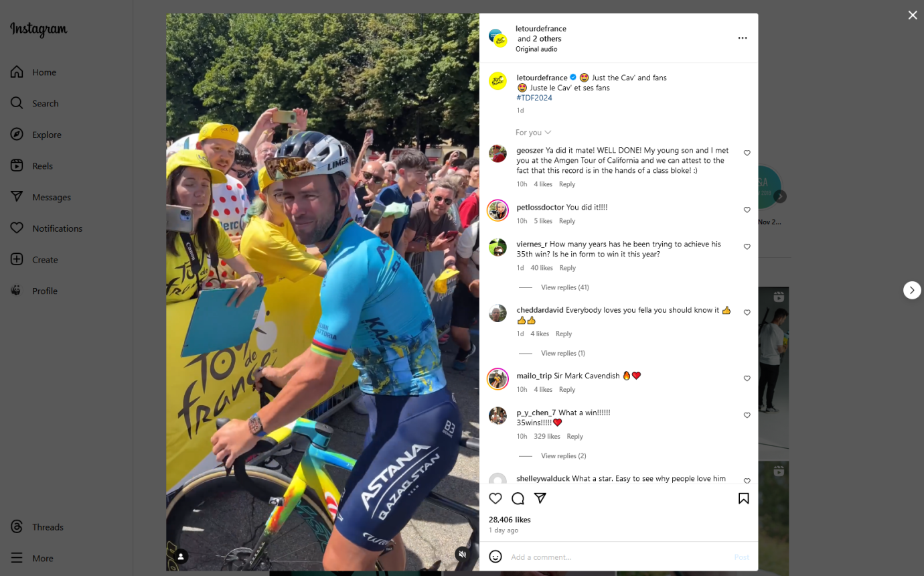Like the post with heart icon
Image resolution: width=924 pixels, height=576 pixels.
[x=495, y=498]
